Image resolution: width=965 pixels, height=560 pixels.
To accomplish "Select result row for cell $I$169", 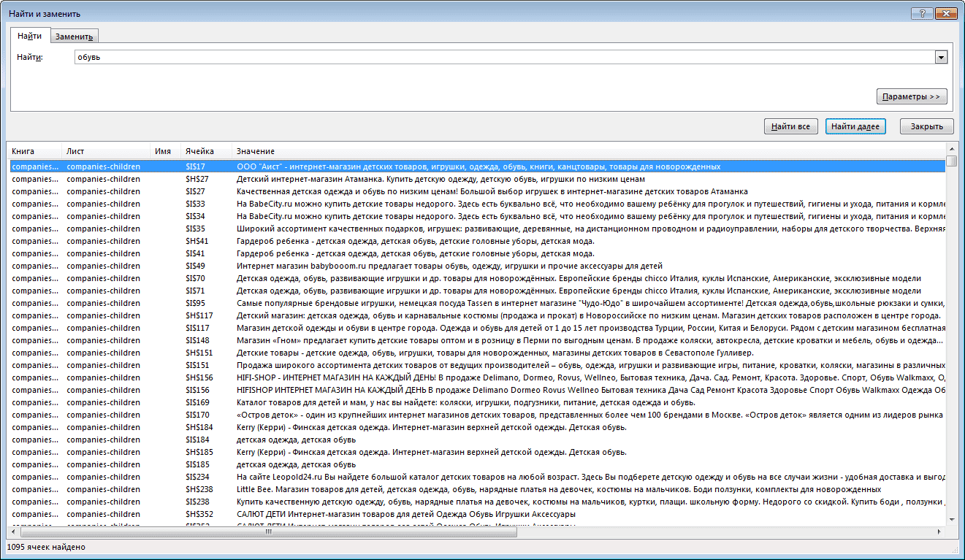I will click(x=476, y=402).
